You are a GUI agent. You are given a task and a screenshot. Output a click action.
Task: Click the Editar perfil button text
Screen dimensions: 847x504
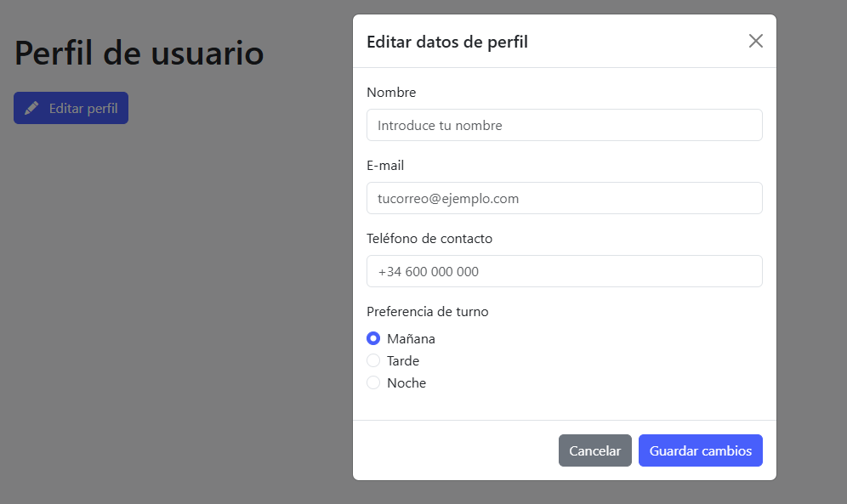pos(83,108)
